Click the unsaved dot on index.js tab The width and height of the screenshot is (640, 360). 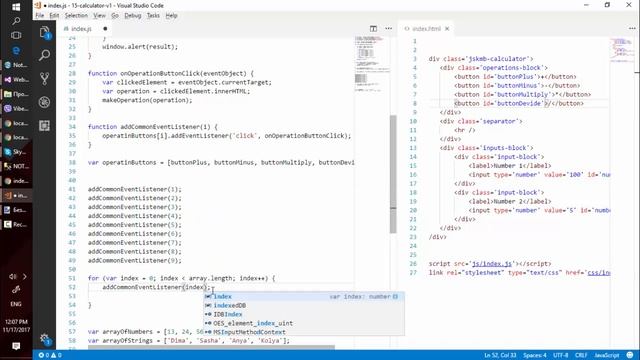coord(105,29)
